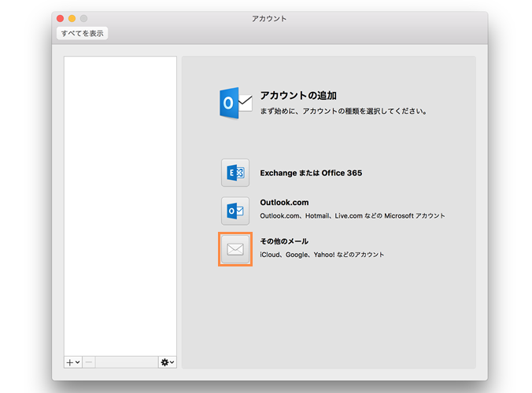532x393 pixels.
Task: Click the plus icon to add account
Action: tap(70, 362)
